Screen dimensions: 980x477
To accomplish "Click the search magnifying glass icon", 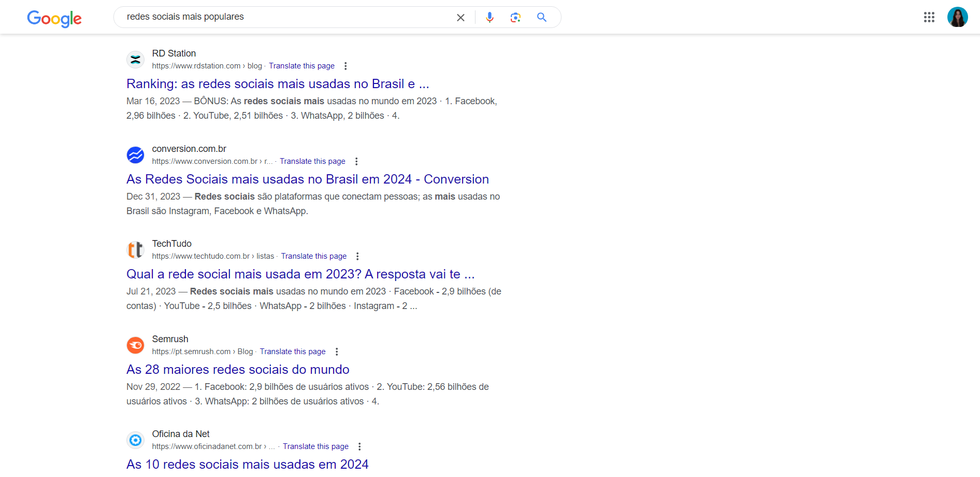I will click(x=542, y=17).
